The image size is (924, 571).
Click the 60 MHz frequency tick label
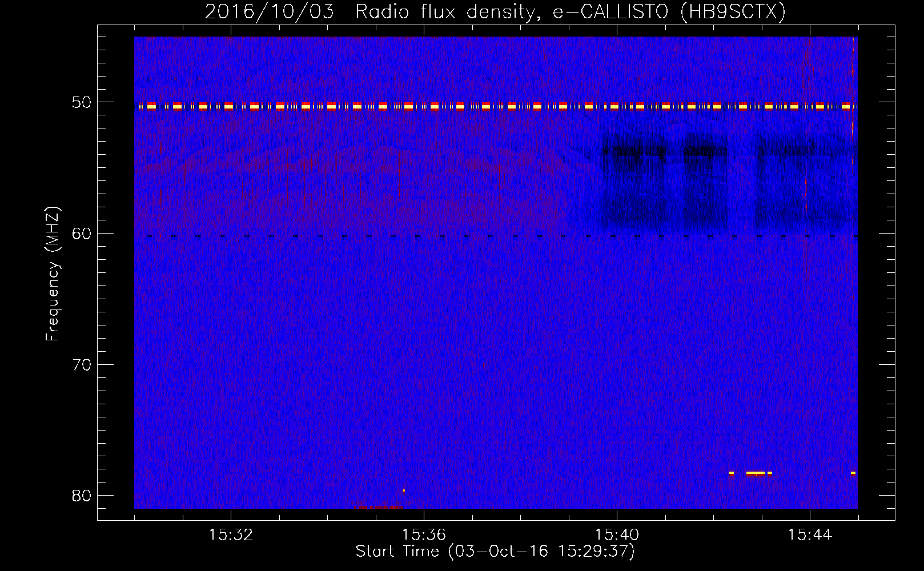point(82,233)
